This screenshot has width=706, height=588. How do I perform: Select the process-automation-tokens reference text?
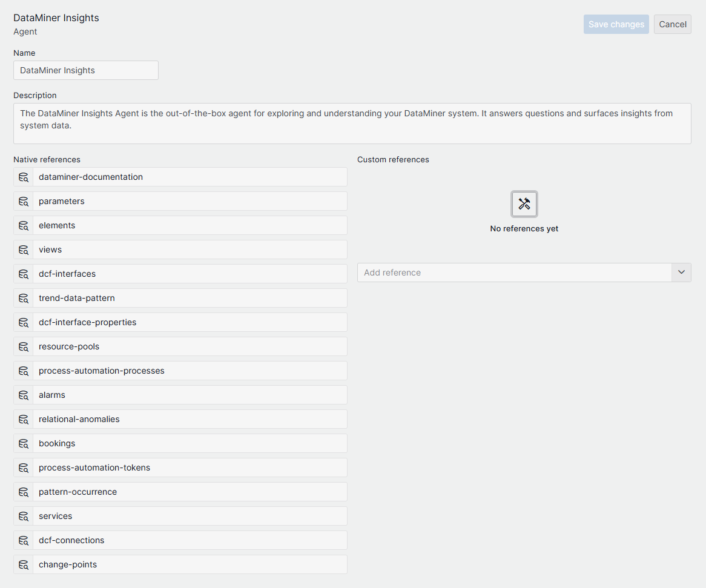94,467
